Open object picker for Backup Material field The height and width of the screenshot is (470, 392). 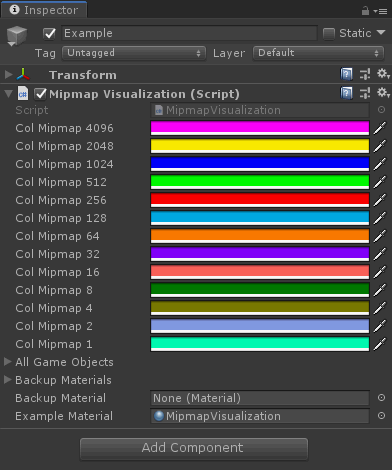pos(381,398)
